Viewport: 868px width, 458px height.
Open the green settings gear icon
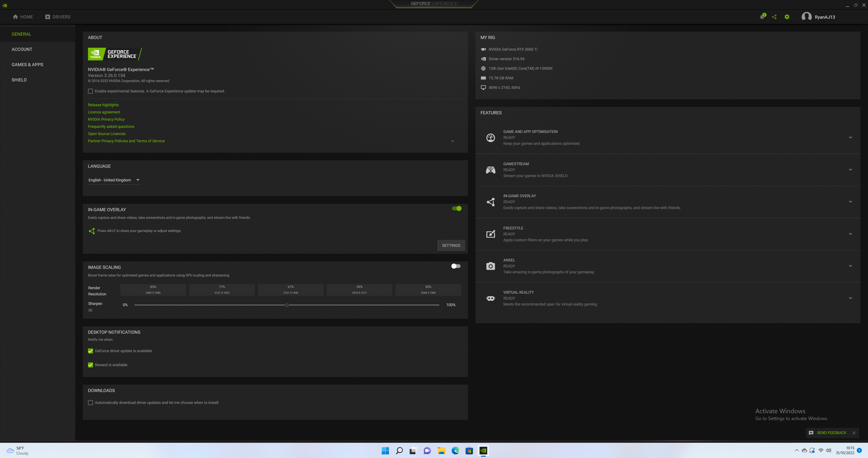coord(787,17)
